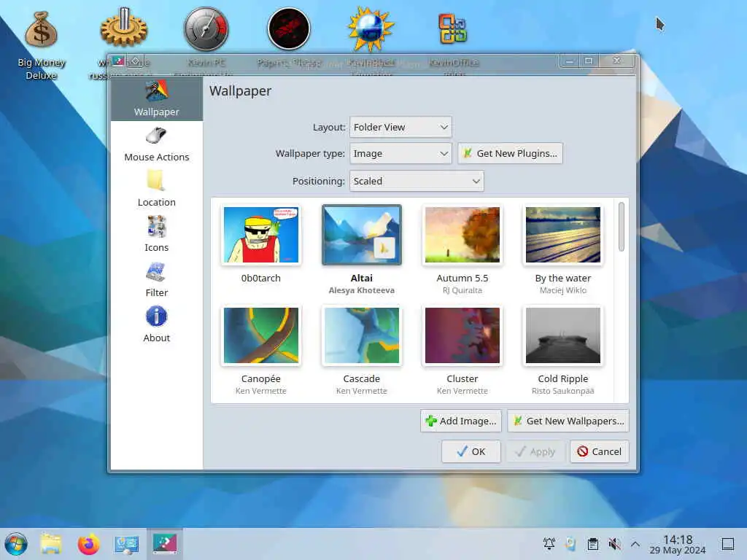Select the sun globe desktop icon
Screen dimensions: 747x560
pyautogui.click(x=371, y=29)
